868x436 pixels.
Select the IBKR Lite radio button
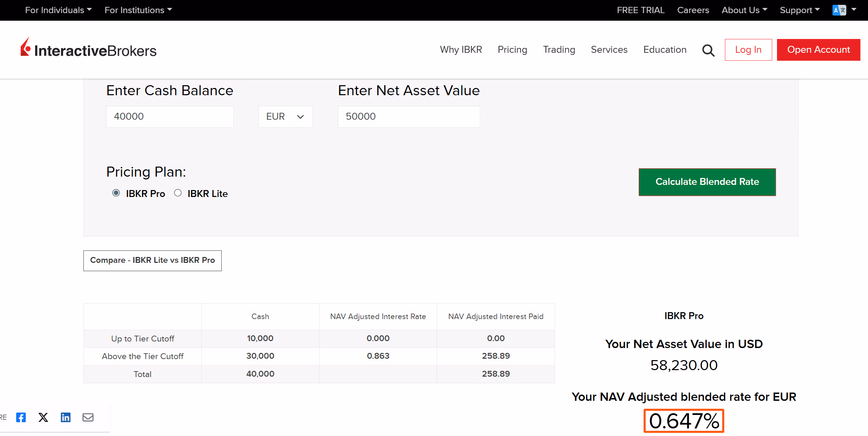coord(178,193)
